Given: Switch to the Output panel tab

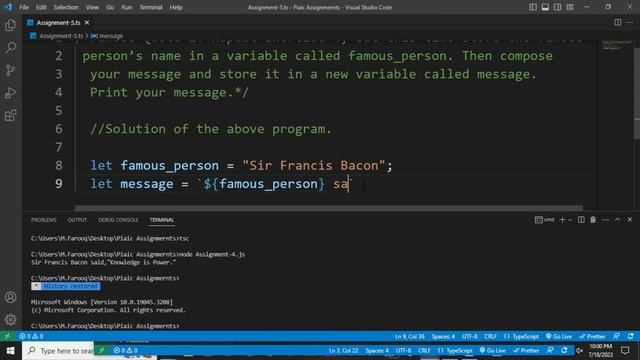Looking at the screenshot, I should (x=77, y=220).
